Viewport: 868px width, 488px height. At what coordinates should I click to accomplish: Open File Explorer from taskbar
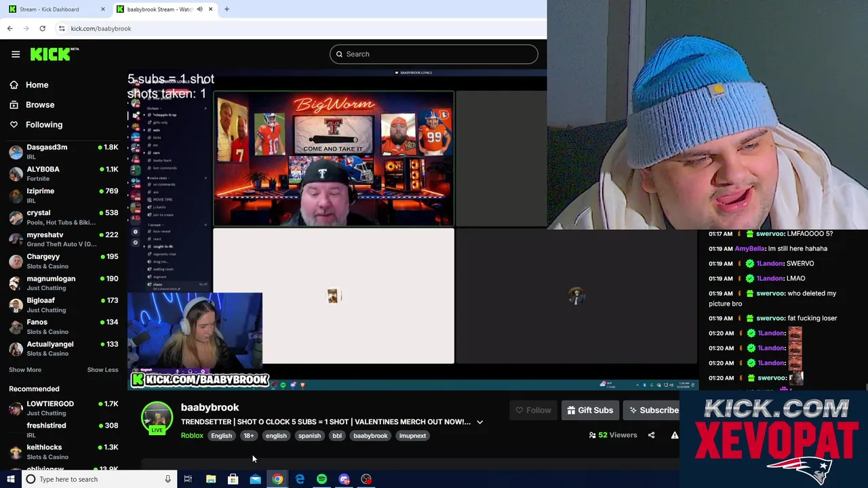(x=211, y=479)
